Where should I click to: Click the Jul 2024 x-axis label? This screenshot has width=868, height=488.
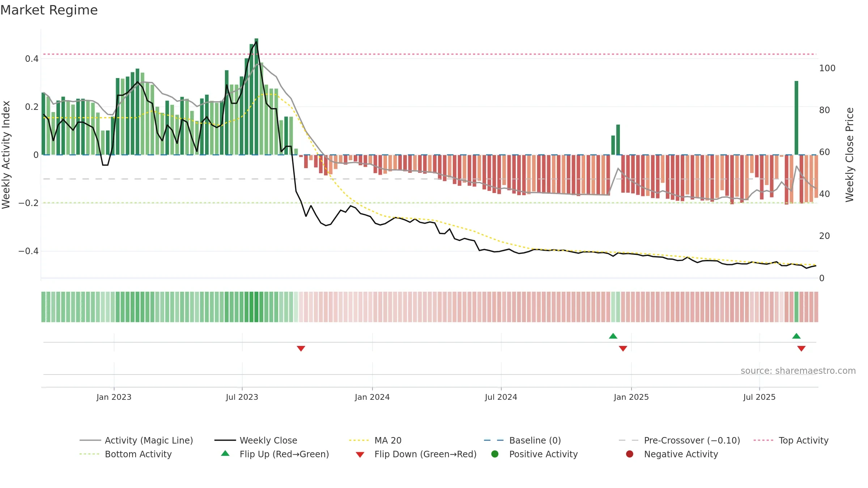pos(501,397)
